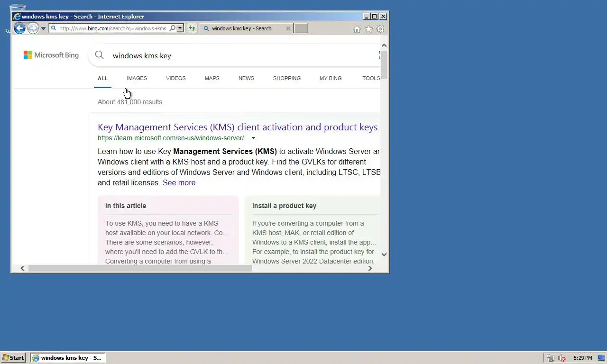This screenshot has height=364, width=607.
Task: Click the vertical scrollbar up arrow
Action: [384, 46]
